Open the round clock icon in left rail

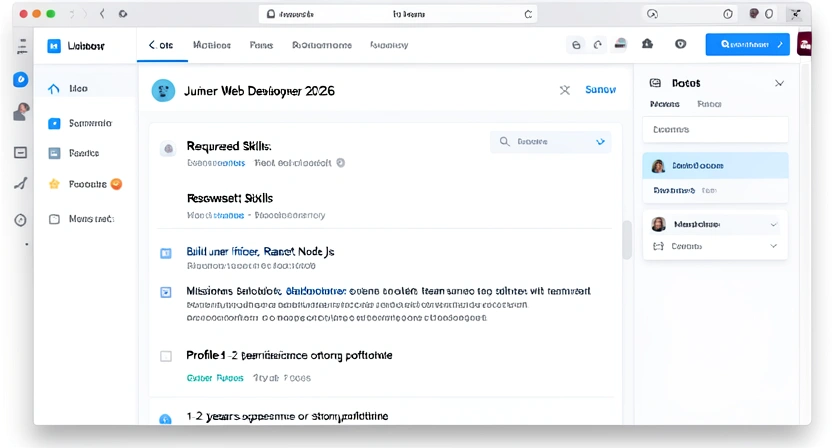(x=21, y=220)
